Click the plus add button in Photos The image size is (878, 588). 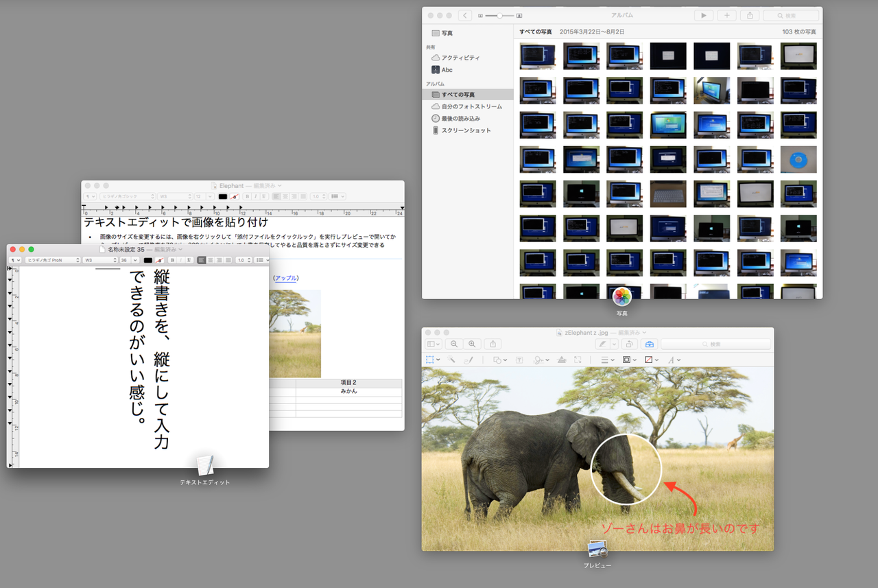click(x=727, y=15)
